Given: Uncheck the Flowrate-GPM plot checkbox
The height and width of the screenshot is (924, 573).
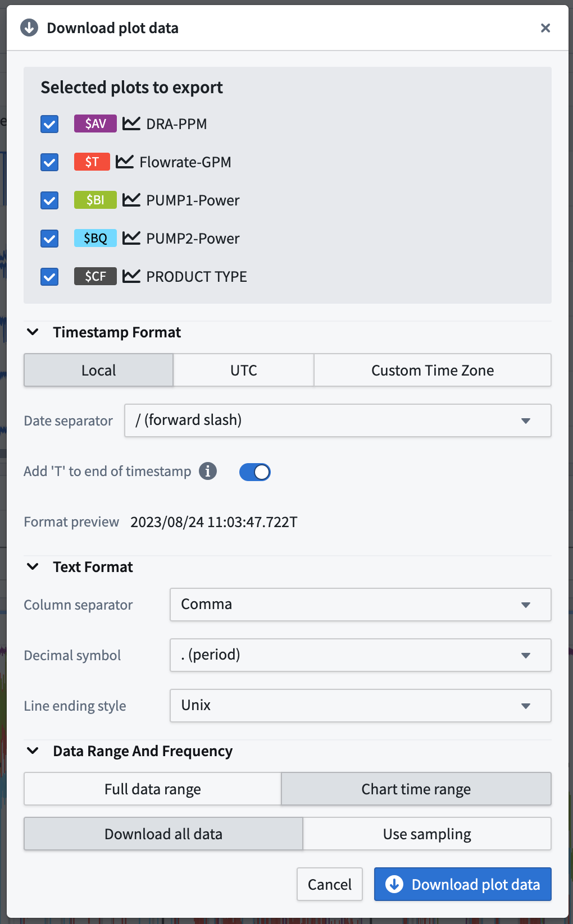Looking at the screenshot, I should tap(49, 162).
